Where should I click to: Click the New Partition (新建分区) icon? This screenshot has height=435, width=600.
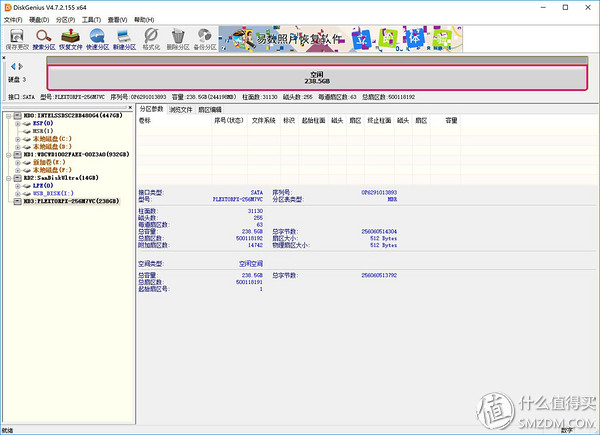pyautogui.click(x=124, y=39)
